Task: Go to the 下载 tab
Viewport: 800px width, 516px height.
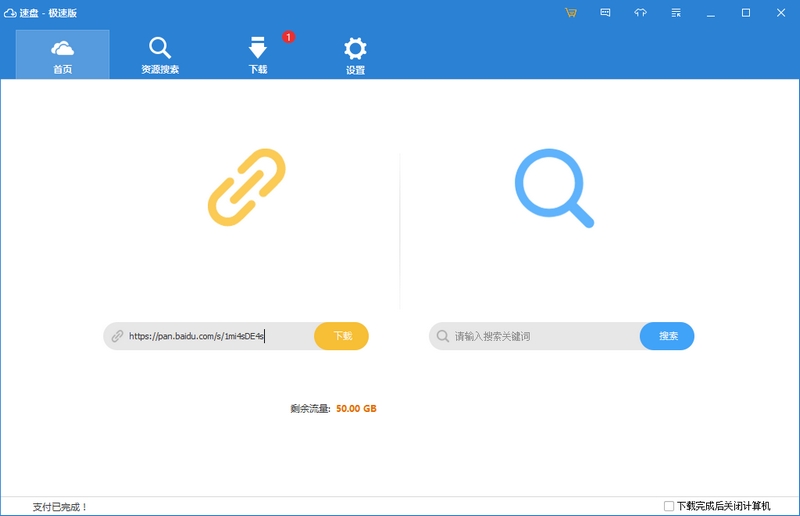Action: (x=258, y=54)
